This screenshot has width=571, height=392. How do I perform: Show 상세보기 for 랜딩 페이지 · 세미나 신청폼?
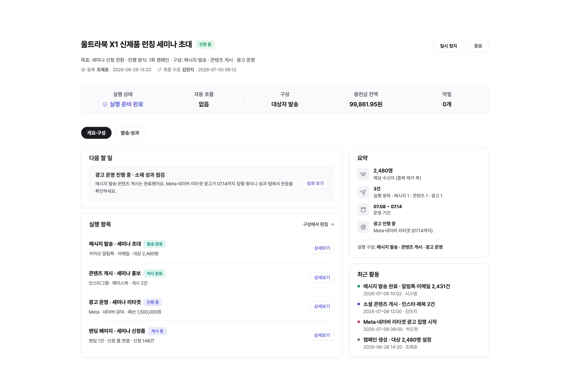point(322,335)
